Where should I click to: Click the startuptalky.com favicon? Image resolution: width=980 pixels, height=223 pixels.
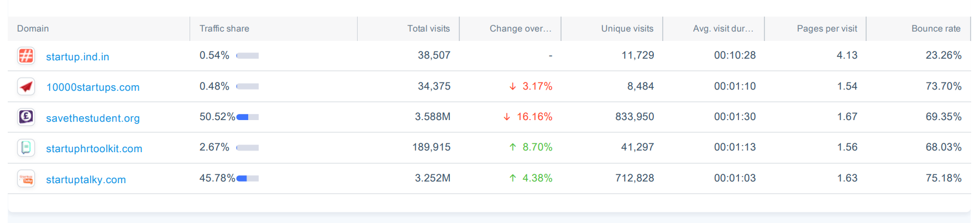tap(26, 179)
